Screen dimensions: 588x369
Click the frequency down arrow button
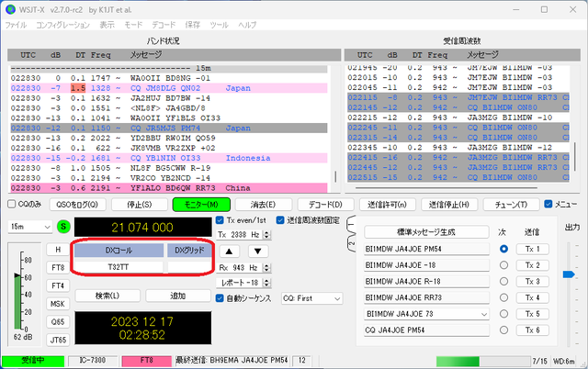coord(257,251)
